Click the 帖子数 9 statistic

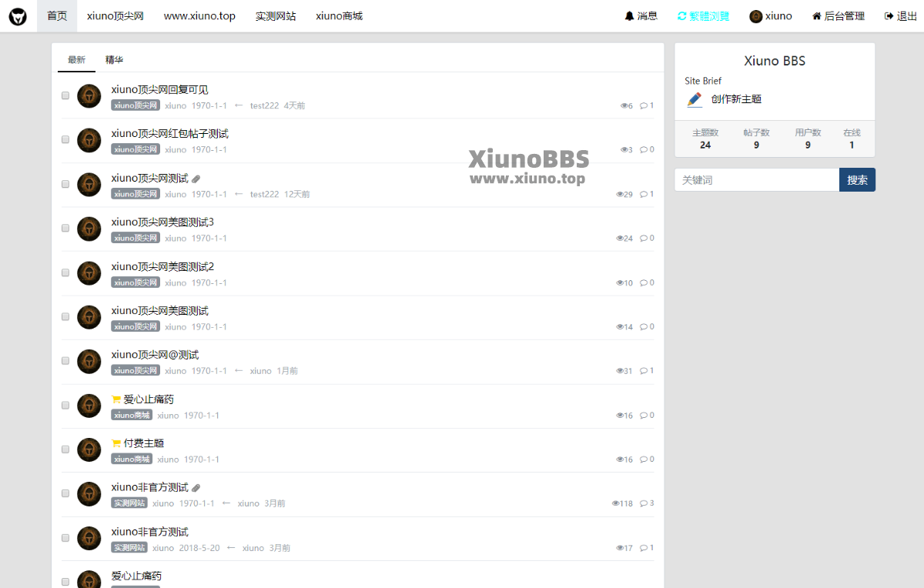coord(756,139)
